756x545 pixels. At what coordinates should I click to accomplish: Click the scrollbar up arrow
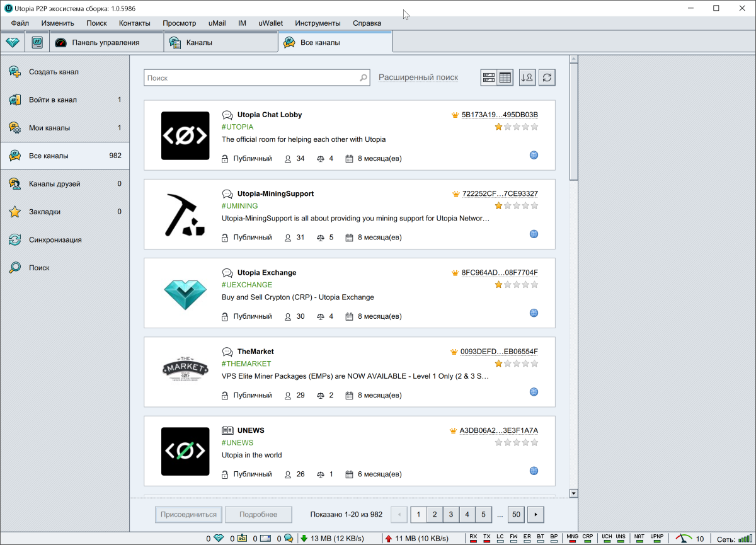point(573,60)
